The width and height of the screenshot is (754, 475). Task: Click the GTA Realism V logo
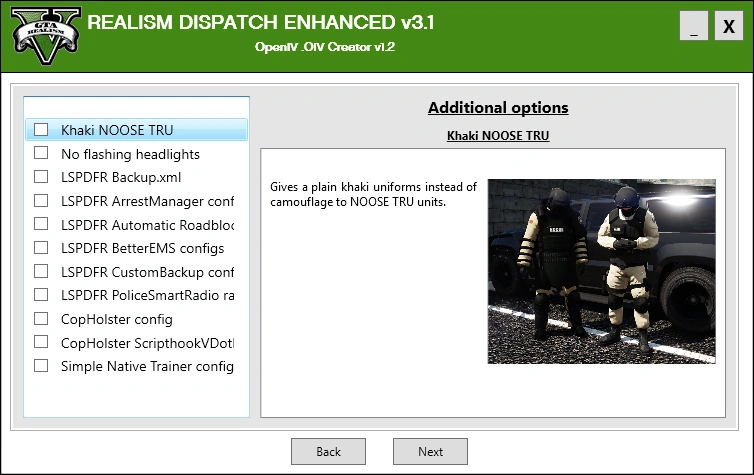coord(46,36)
